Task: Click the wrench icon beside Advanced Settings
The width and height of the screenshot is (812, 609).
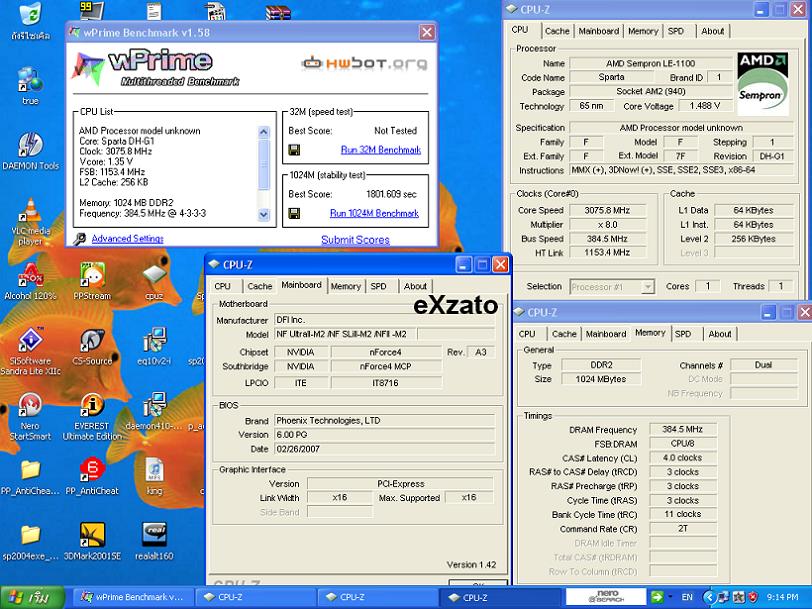Action: (x=79, y=239)
